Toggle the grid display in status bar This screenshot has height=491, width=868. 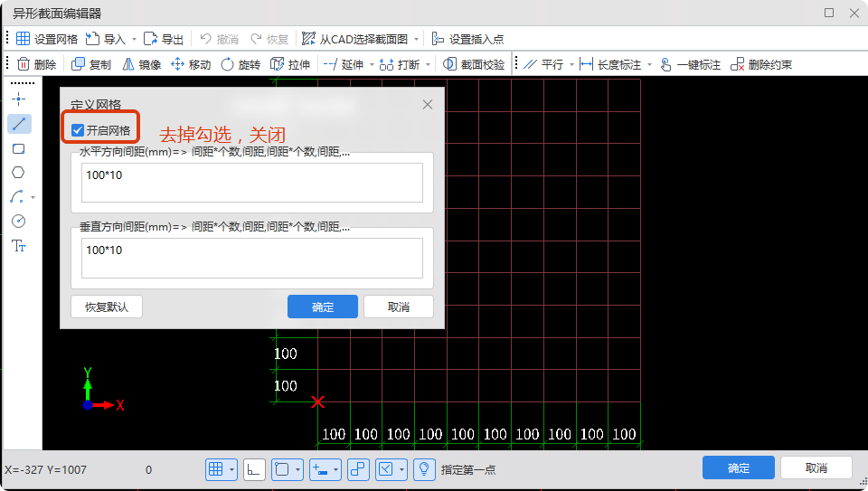click(216, 469)
